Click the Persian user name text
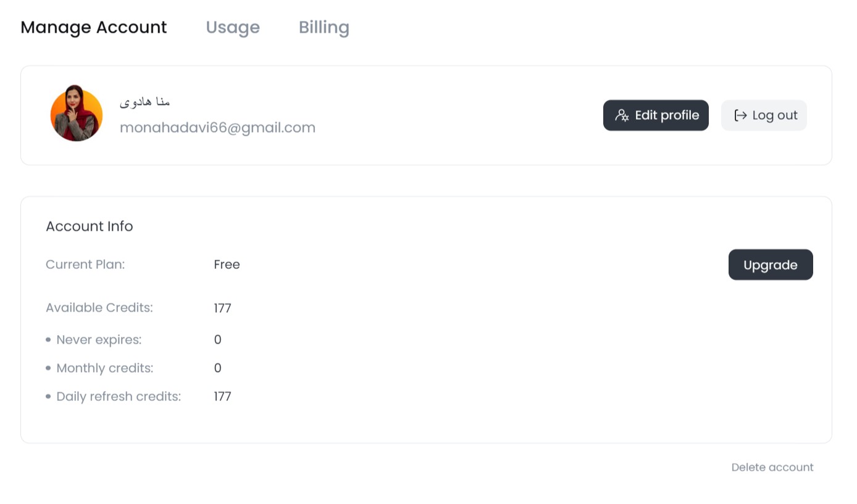Image resolution: width=857 pixels, height=504 pixels. coord(145,102)
